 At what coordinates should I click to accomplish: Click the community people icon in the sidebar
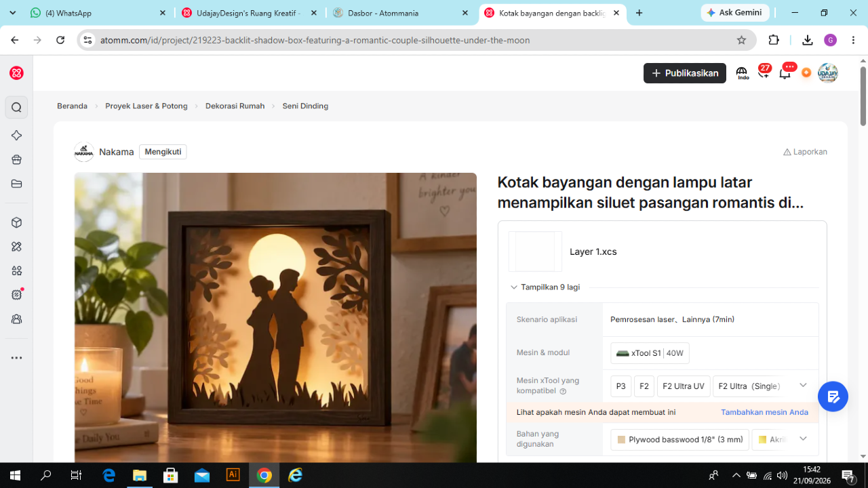pos(17,319)
